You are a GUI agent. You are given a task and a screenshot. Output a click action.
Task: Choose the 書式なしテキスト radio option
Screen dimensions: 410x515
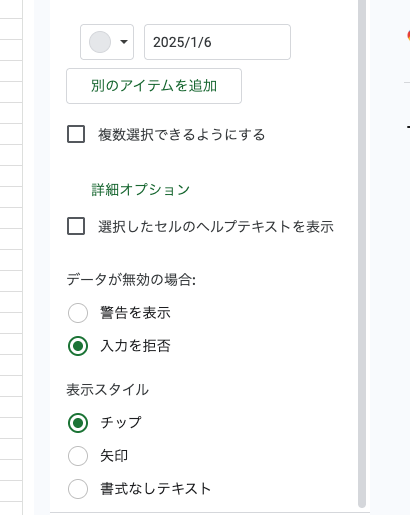(78, 489)
